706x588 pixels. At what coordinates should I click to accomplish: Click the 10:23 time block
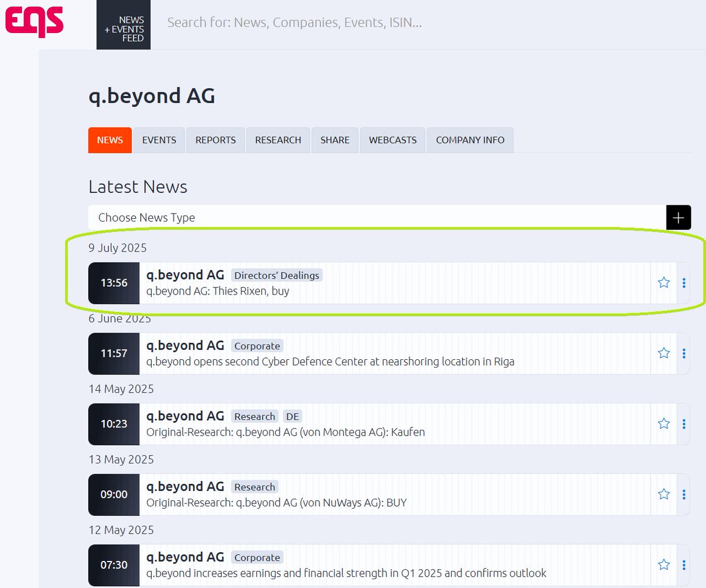(x=114, y=424)
